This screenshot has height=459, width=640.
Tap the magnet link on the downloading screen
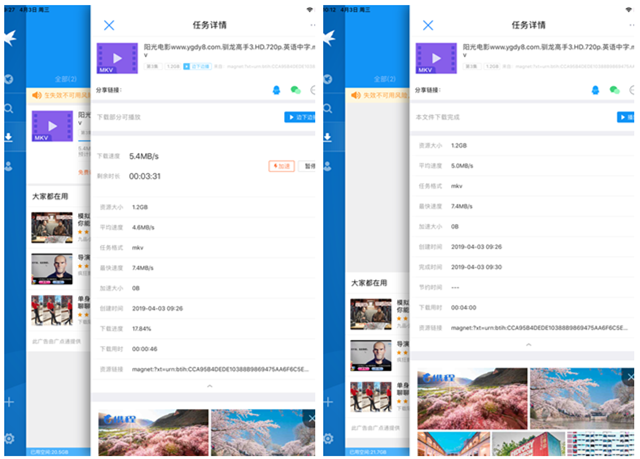click(220, 369)
